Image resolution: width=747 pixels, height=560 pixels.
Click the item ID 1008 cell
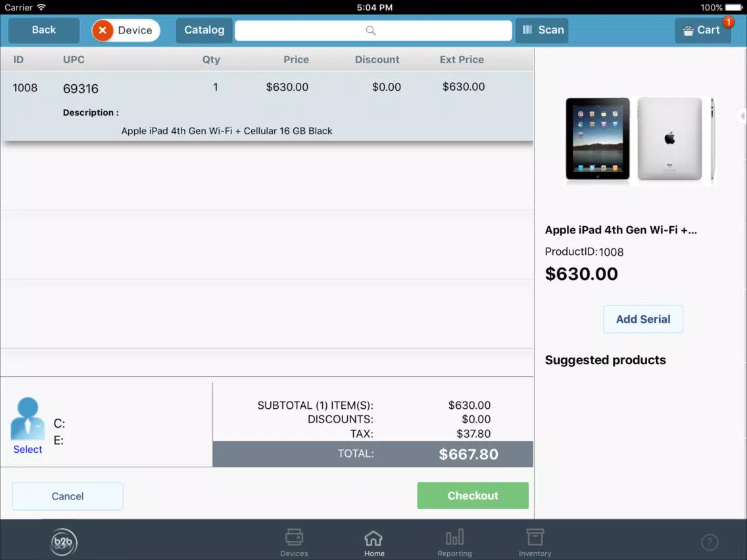[25, 87]
